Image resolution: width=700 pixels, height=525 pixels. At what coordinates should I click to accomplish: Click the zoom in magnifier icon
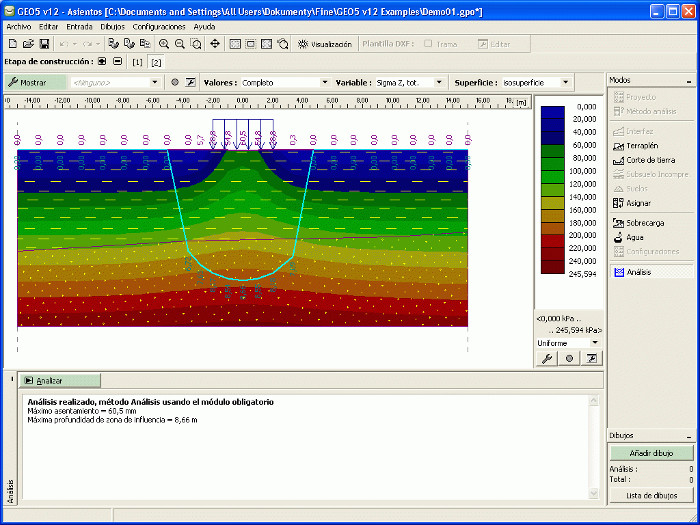coord(164,44)
